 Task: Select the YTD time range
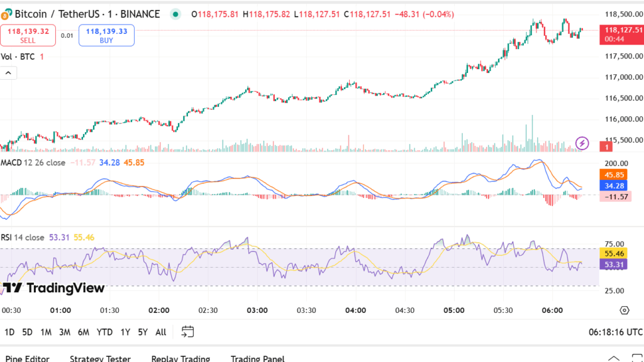pyautogui.click(x=104, y=332)
